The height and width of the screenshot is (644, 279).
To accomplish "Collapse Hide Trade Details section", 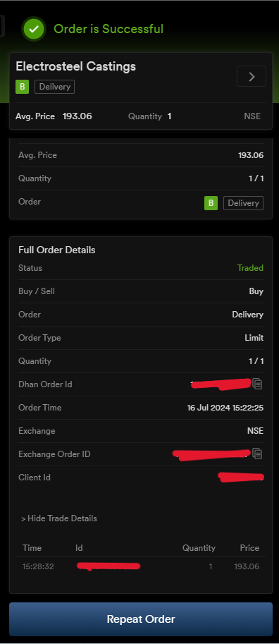I will (x=59, y=518).
